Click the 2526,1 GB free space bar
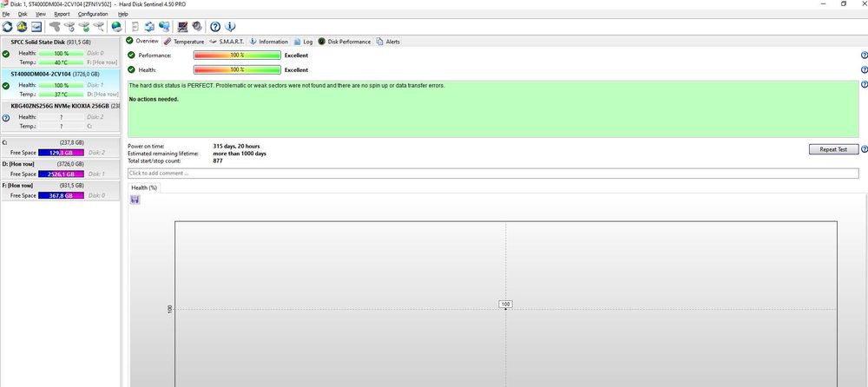The width and height of the screenshot is (868, 387). (x=61, y=174)
